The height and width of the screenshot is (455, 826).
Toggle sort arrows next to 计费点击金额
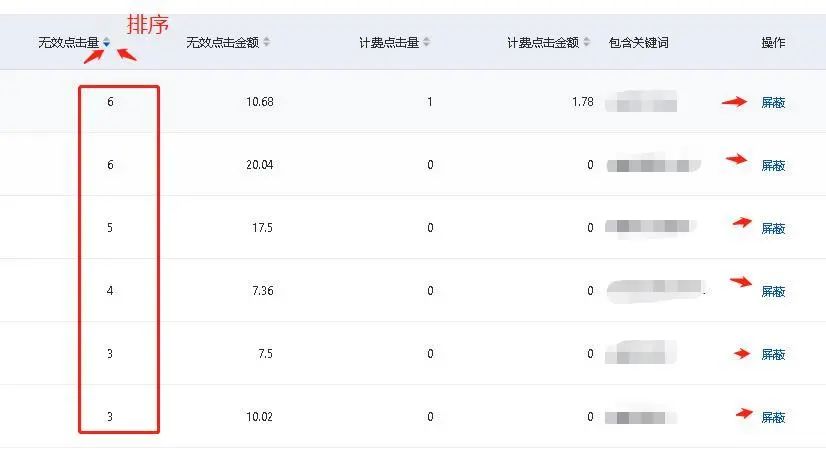click(x=587, y=42)
